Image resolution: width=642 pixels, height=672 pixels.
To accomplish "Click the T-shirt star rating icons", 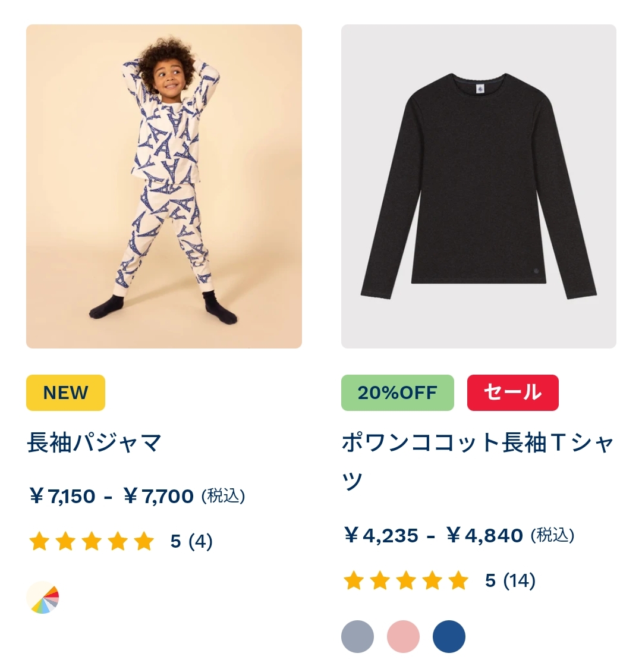I will coord(406,580).
